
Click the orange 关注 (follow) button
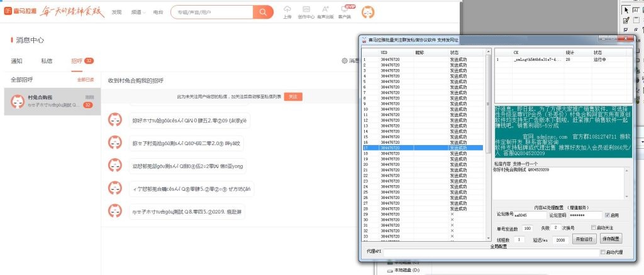(x=293, y=97)
